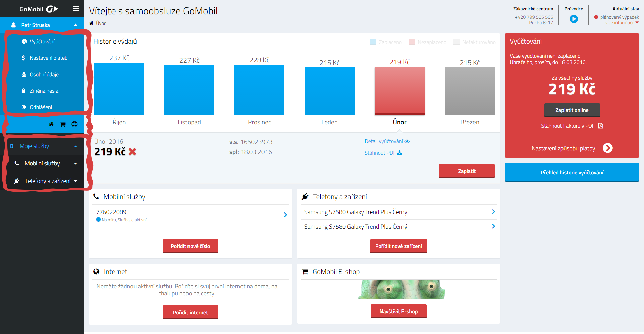Click the sidebar support lifebuoy icon
The height and width of the screenshot is (334, 644).
pyautogui.click(x=74, y=124)
